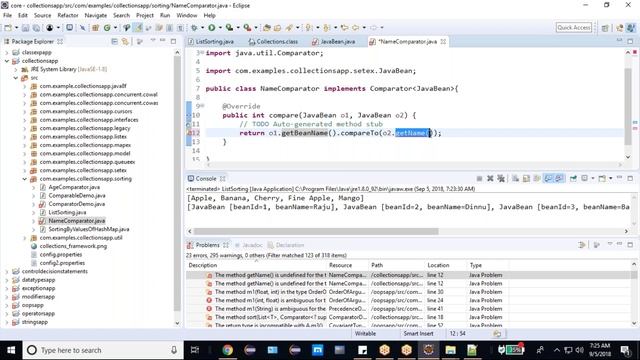Switch to the ListSorting.java tab
The height and width of the screenshot is (360, 640).
(x=211, y=42)
